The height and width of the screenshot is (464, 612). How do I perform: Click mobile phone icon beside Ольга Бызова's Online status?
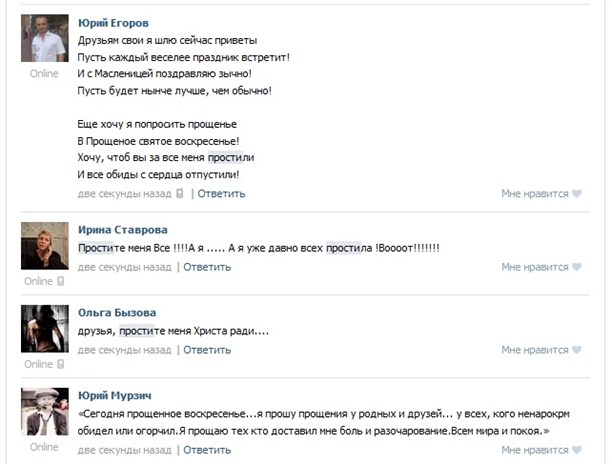(61, 365)
